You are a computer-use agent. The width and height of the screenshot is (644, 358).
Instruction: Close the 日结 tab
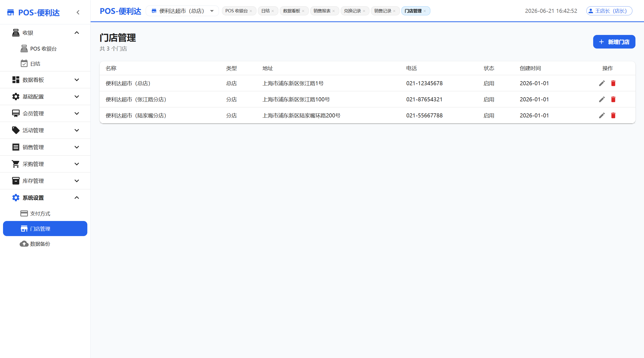[273, 11]
